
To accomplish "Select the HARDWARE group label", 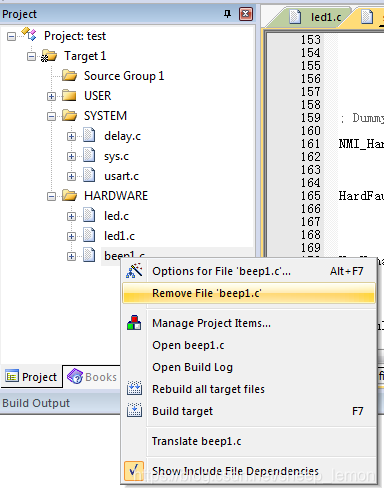I will 116,196.
